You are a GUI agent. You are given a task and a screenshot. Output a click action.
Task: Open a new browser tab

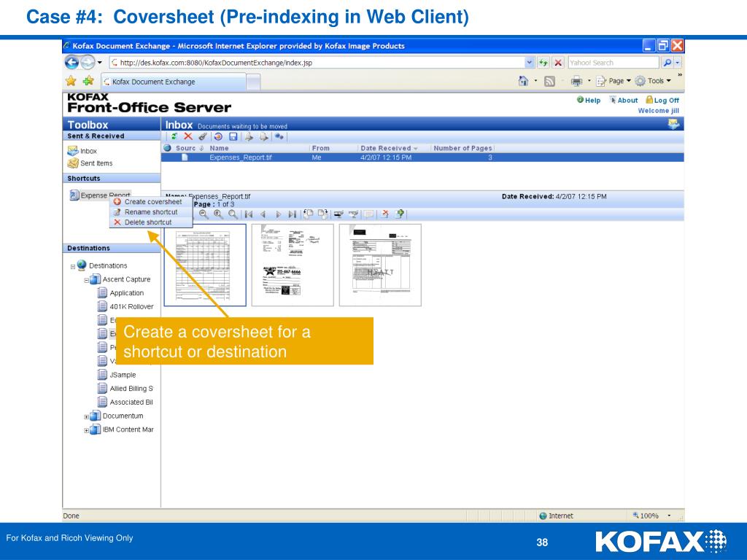(253, 82)
